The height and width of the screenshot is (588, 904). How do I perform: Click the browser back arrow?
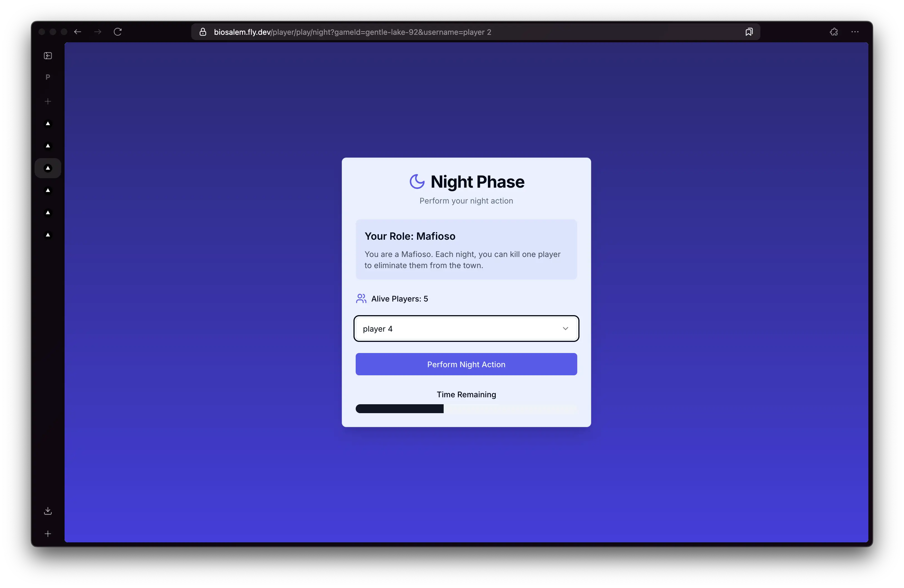point(77,32)
